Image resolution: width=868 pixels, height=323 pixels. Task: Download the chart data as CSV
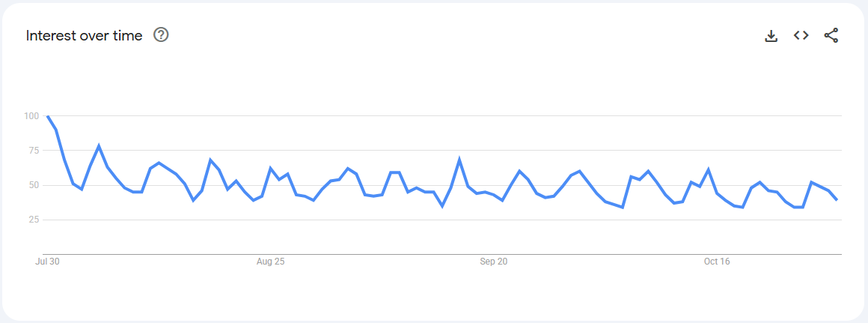tap(771, 35)
